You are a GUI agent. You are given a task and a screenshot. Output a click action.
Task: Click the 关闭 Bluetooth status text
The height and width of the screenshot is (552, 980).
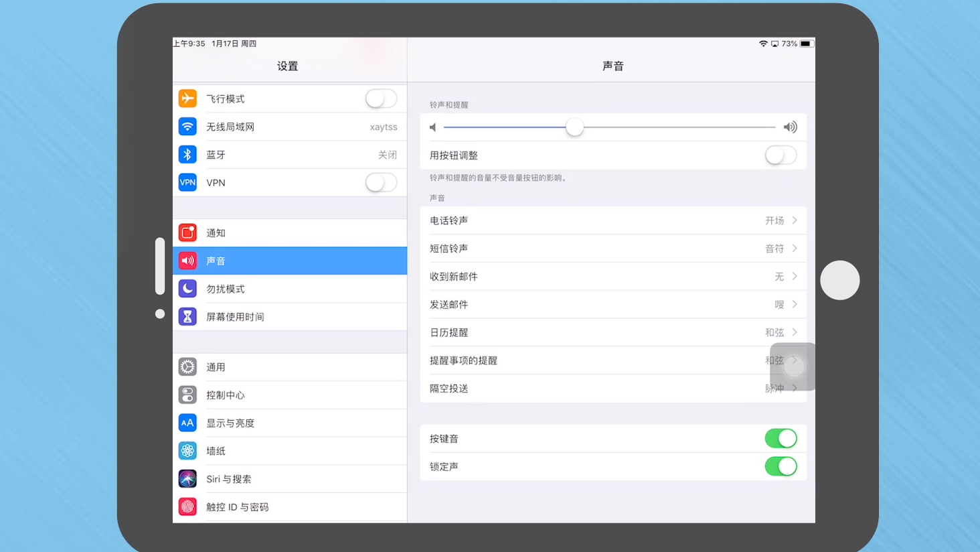tap(388, 155)
